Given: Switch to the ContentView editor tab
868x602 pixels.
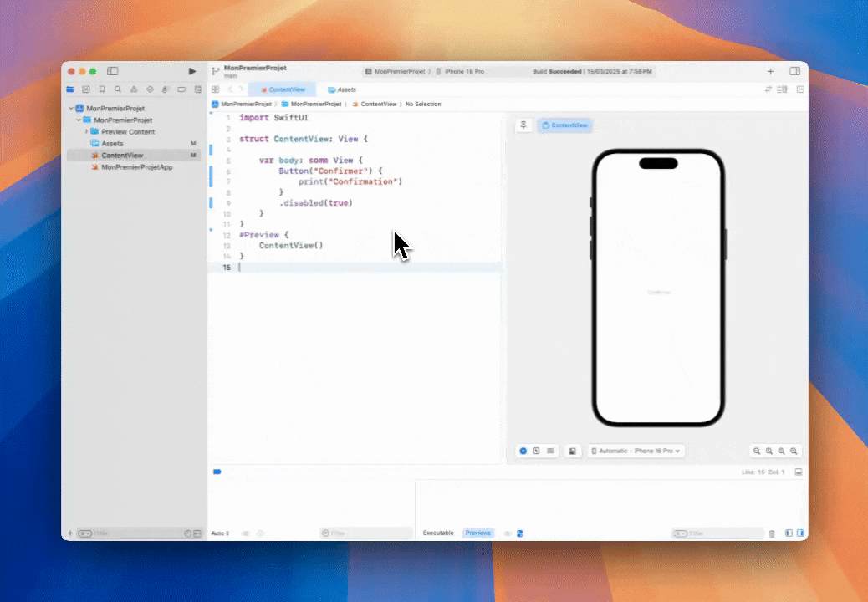Looking at the screenshot, I should tap(283, 89).
